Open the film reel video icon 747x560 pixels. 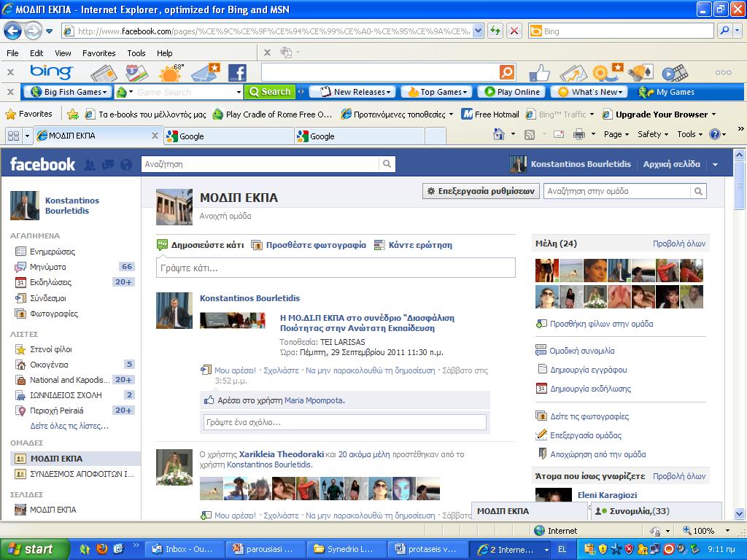click(675, 73)
